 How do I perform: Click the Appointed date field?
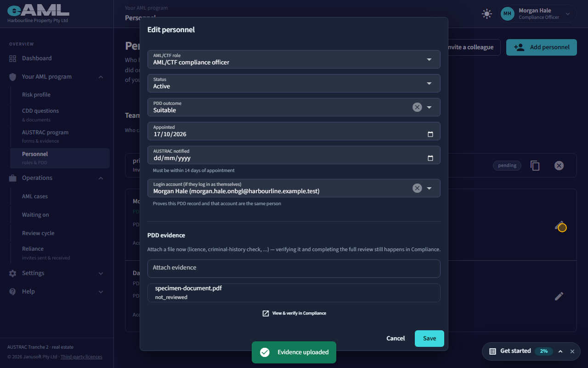click(294, 131)
